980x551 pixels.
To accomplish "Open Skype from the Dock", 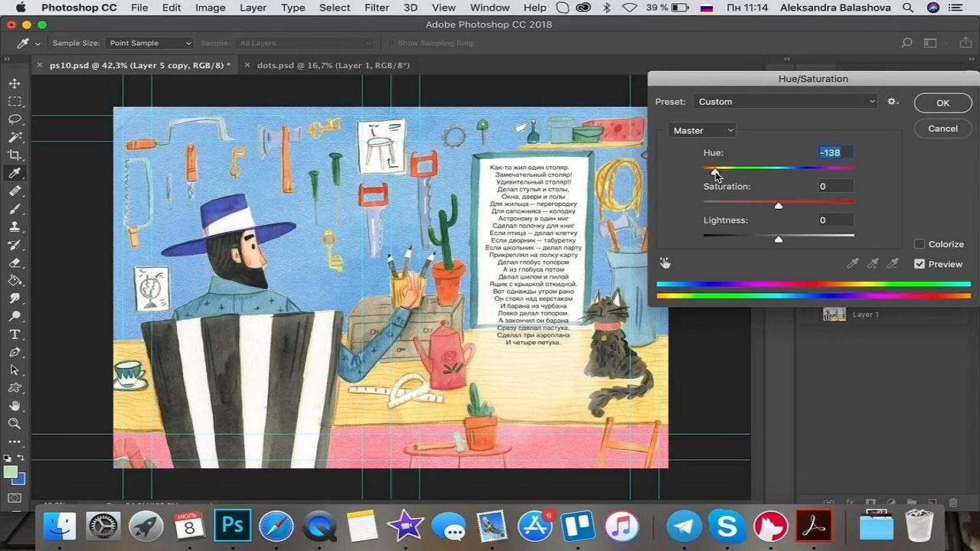I will click(x=727, y=526).
